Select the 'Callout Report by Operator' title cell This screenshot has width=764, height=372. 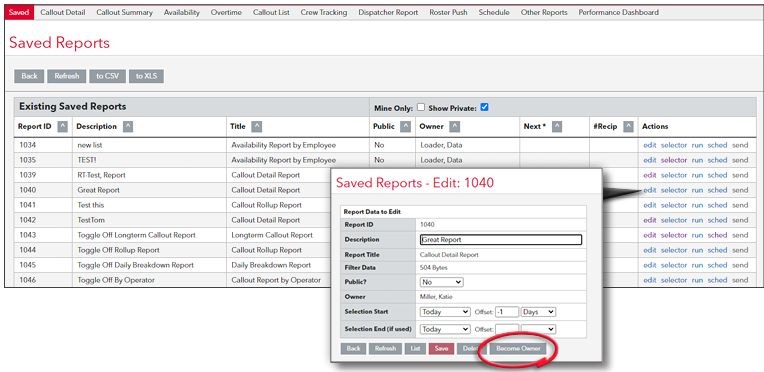pyautogui.click(x=276, y=280)
